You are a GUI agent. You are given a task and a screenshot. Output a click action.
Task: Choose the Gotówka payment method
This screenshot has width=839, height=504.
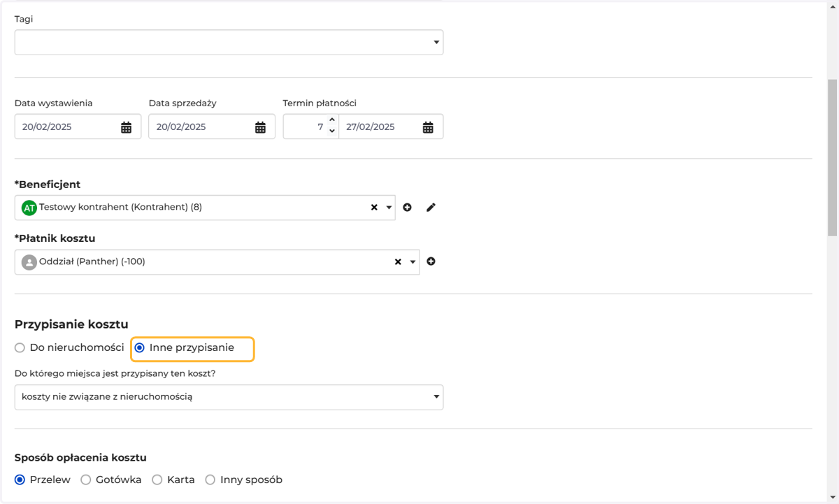point(86,480)
